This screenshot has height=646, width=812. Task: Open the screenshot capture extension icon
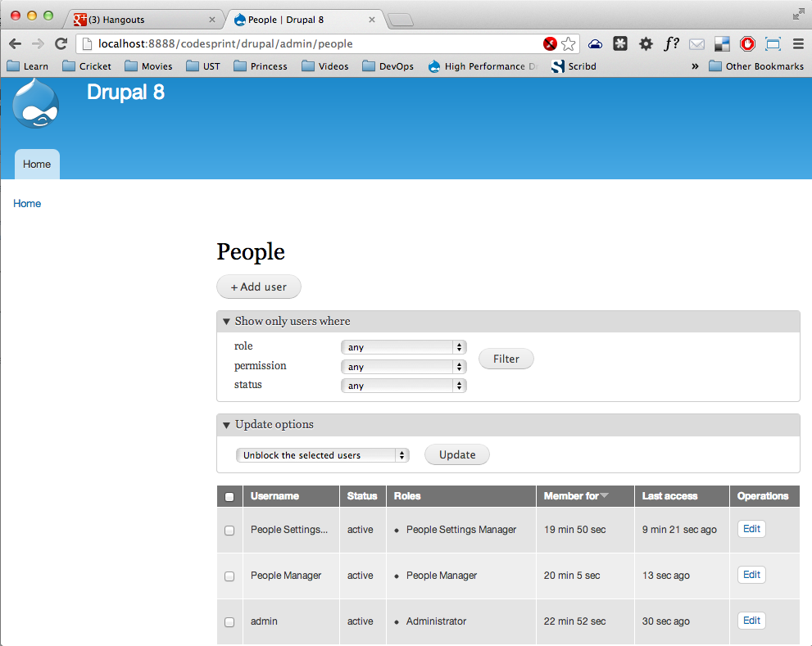[772, 44]
